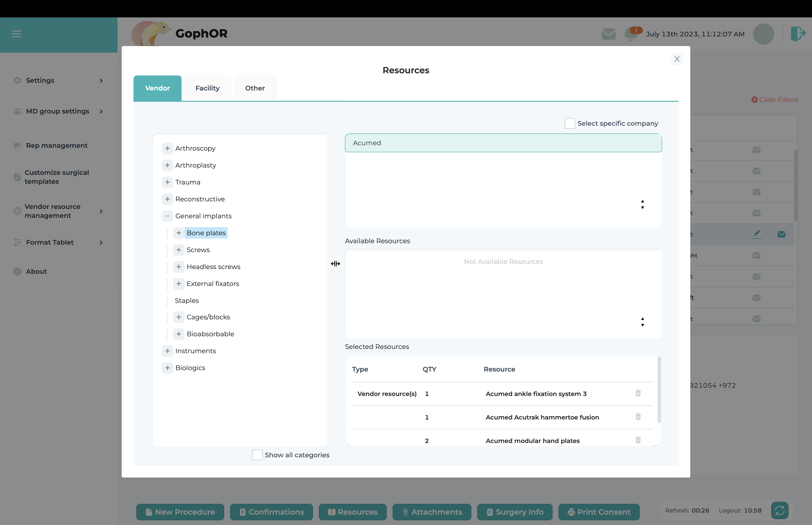Delete Acumed ankle fixation system 3
The width and height of the screenshot is (812, 525).
coord(638,393)
